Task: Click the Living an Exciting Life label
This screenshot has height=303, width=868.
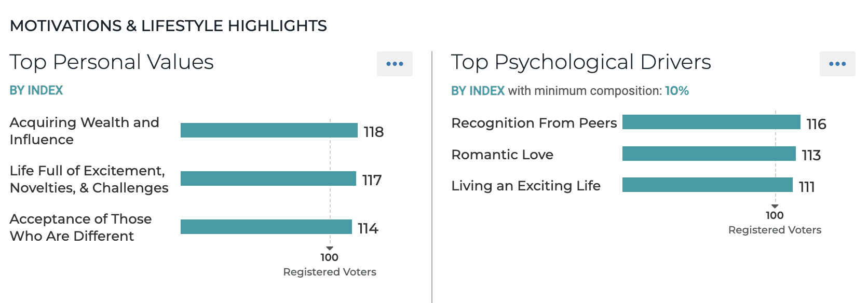Action: pos(526,186)
